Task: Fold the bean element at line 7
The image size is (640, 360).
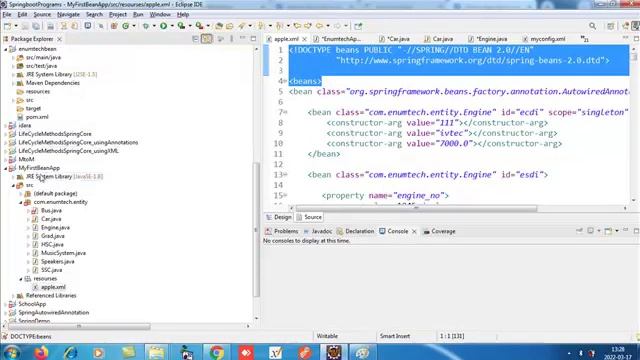Action: [x=285, y=112]
